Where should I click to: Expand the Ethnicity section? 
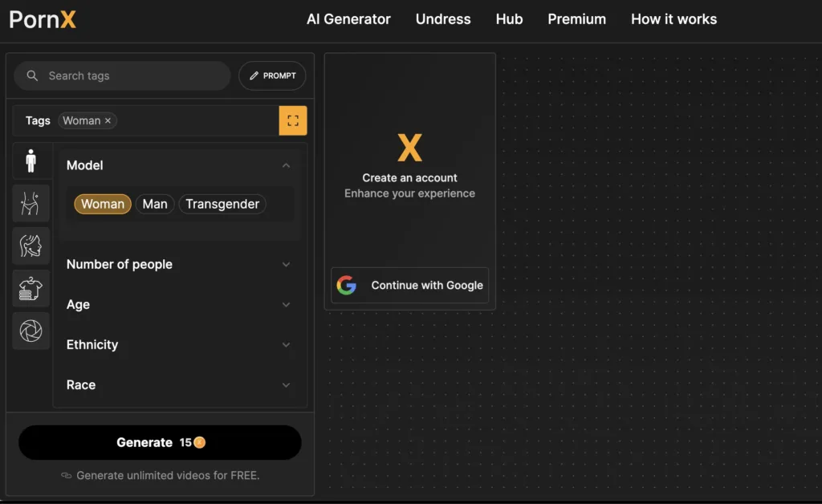point(178,345)
